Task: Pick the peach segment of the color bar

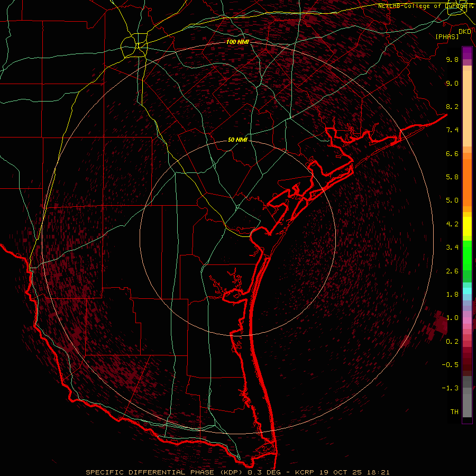Action: pos(467,106)
